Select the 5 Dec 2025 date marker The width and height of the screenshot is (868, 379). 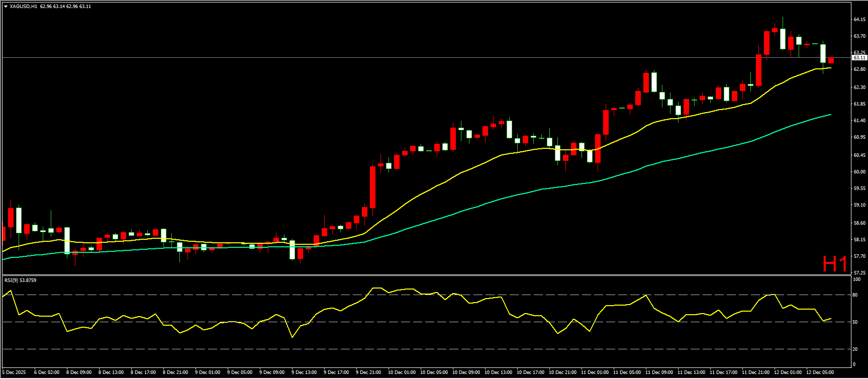pos(14,372)
